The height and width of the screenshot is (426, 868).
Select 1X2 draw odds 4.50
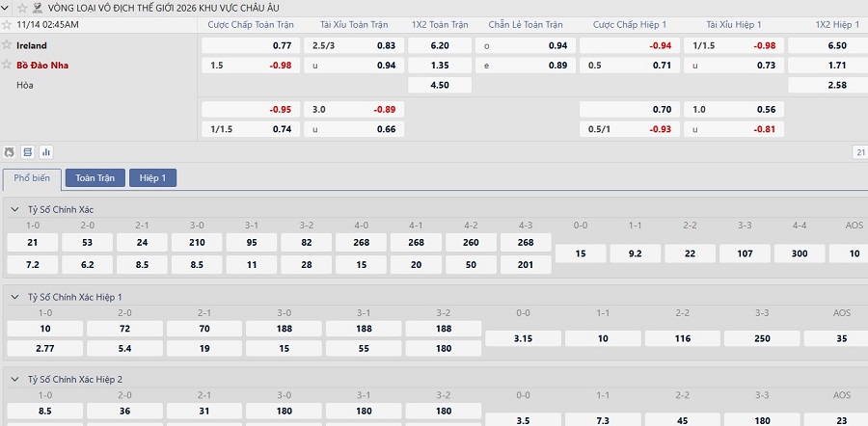[439, 85]
